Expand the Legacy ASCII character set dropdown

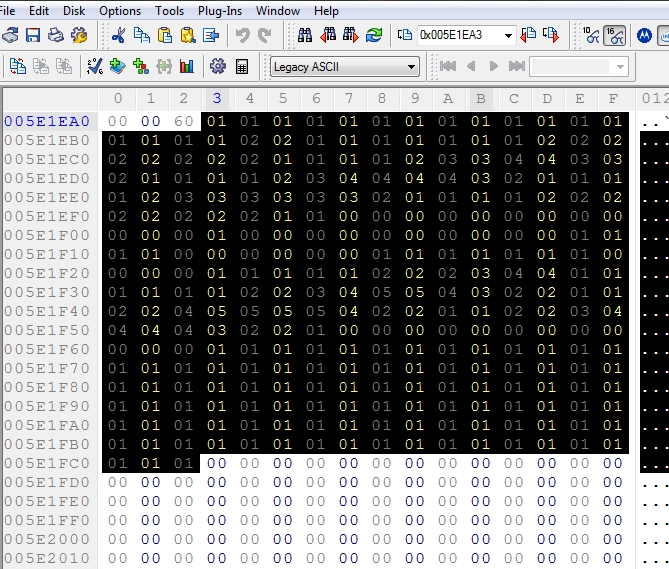[410, 67]
